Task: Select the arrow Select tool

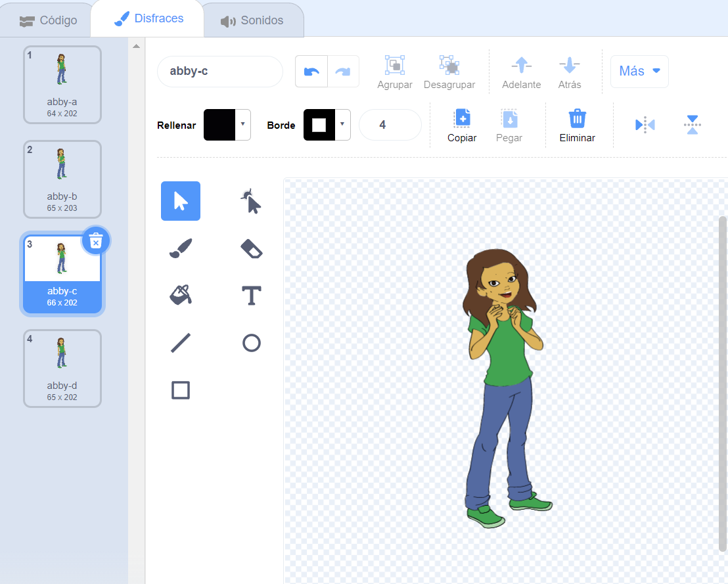Action: click(x=181, y=201)
